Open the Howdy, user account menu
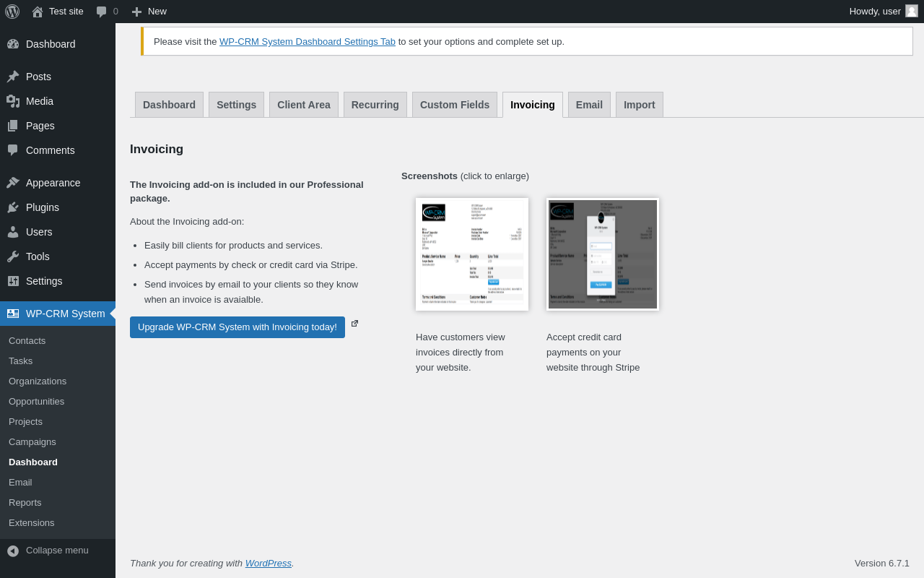Image resolution: width=924 pixels, height=578 pixels. (x=875, y=12)
